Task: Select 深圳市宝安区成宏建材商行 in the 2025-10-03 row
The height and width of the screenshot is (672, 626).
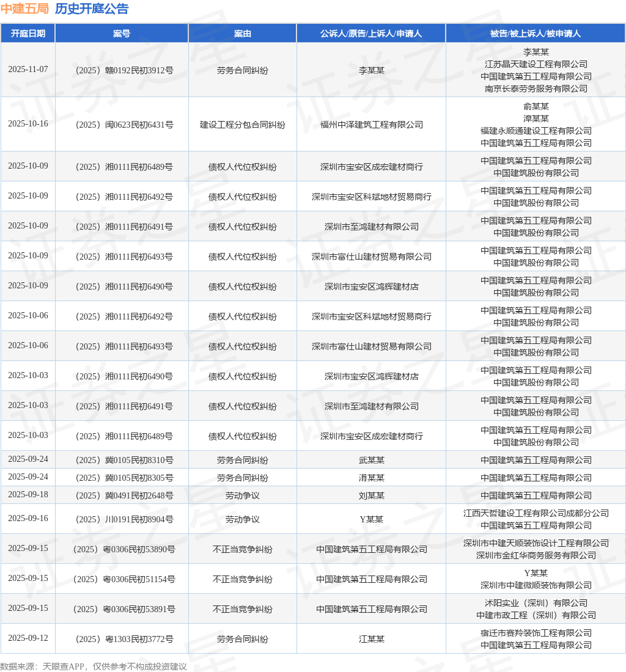Action: [x=371, y=436]
